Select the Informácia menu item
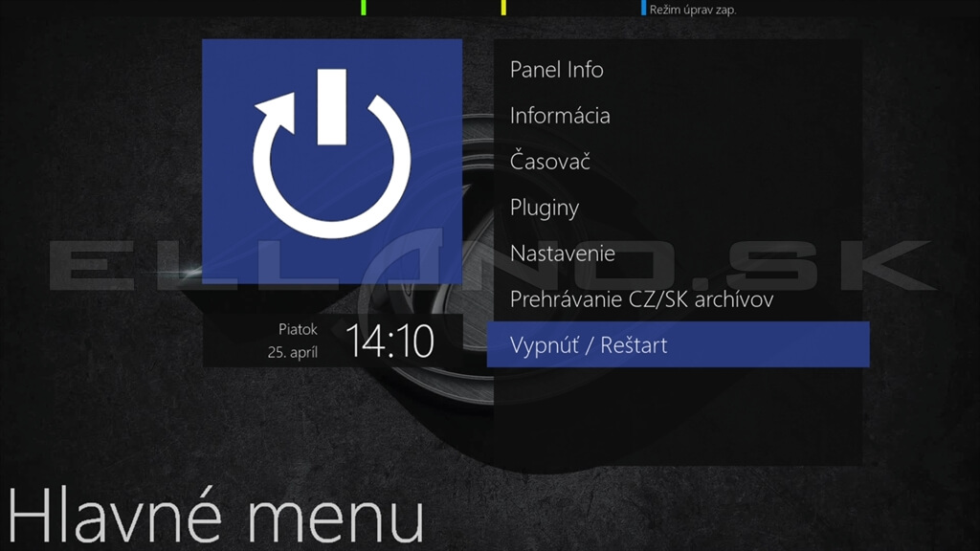Viewport: 980px width, 551px height. click(679, 116)
